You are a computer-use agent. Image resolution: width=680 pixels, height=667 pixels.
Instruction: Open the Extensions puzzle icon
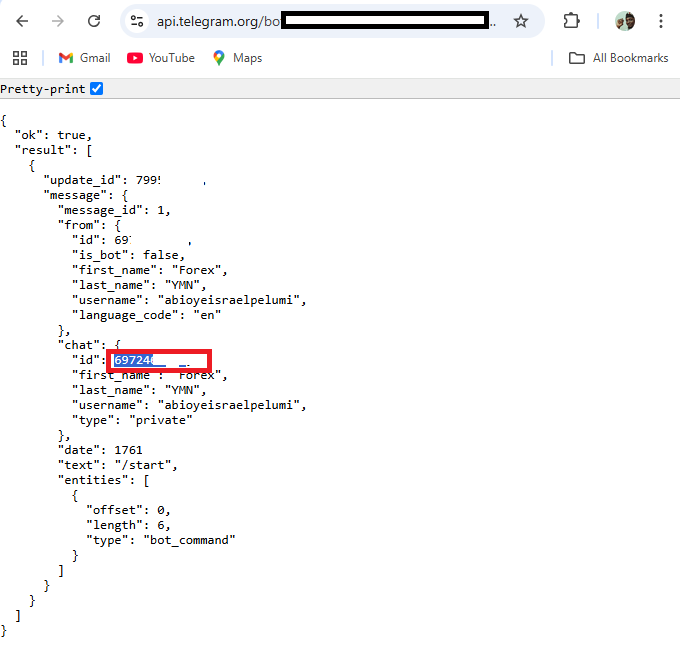coord(571,21)
